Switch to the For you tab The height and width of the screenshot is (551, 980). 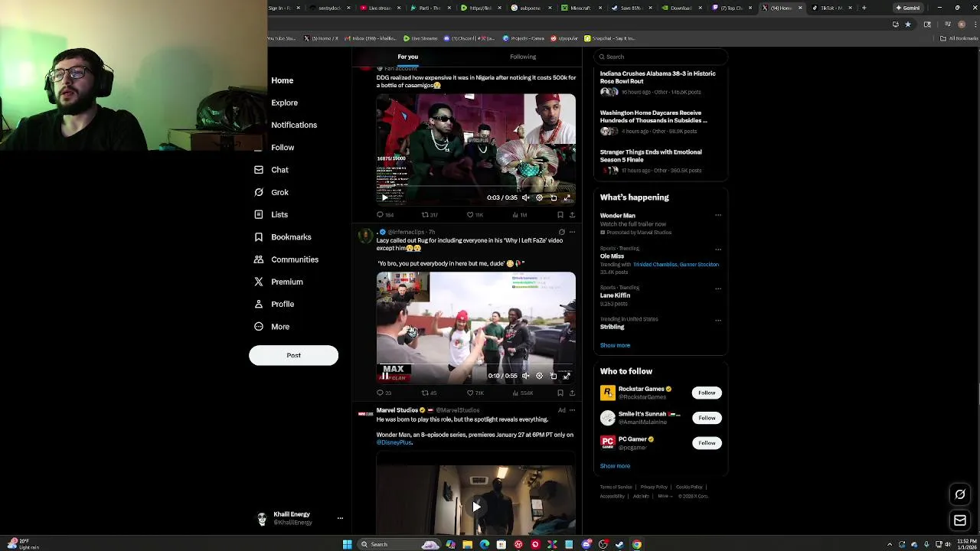tap(407, 57)
